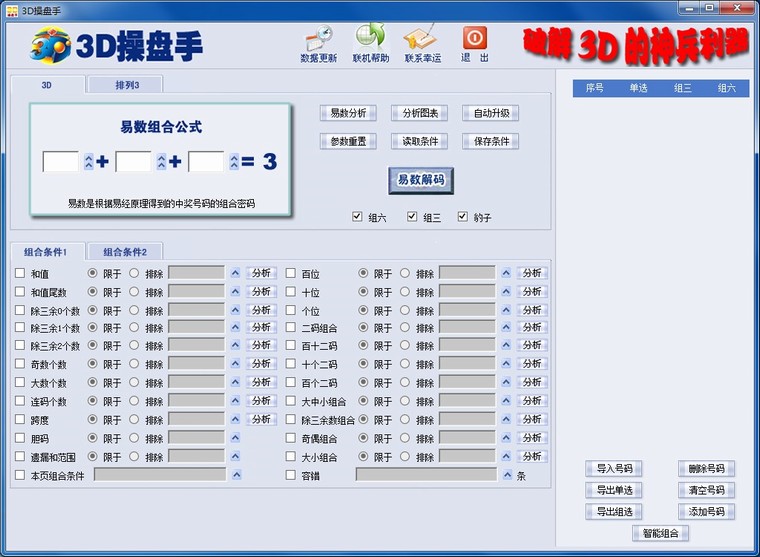This screenshot has height=557, width=760.
Task: Click the 易数解码 decode button
Action: pyautogui.click(x=421, y=180)
